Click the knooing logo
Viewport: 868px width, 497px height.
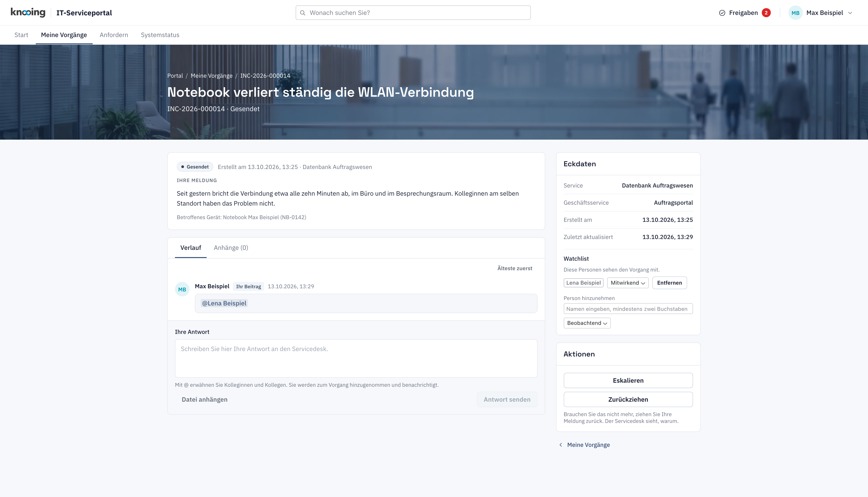pyautogui.click(x=28, y=13)
